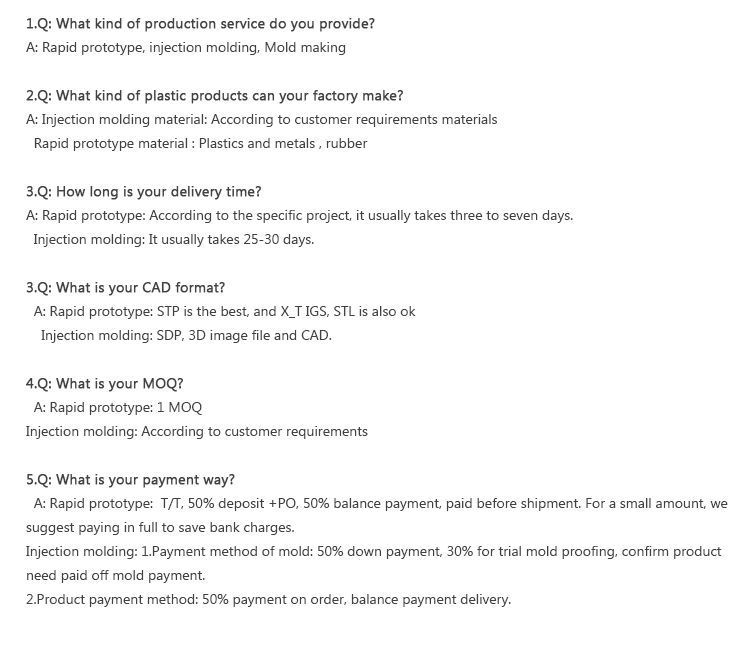Viewport: 750px width, 647px height.
Task: Click the line starting 'A: Rapid prototype: T/T, 50% deposit'
Action: coord(381,504)
